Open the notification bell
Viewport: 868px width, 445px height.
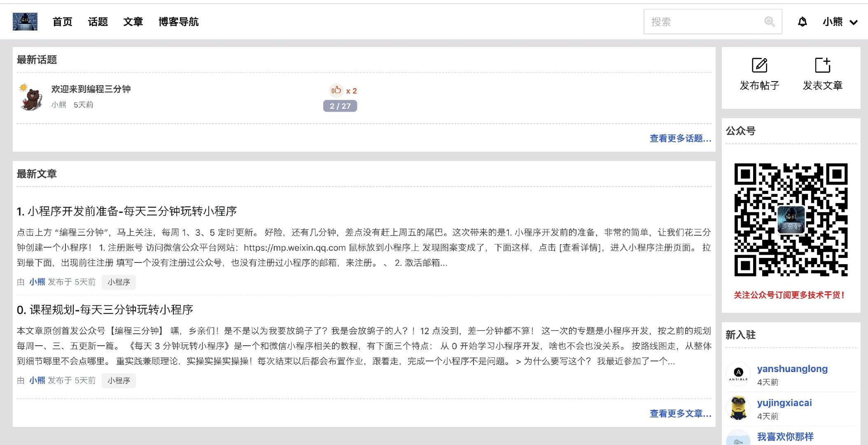(802, 22)
